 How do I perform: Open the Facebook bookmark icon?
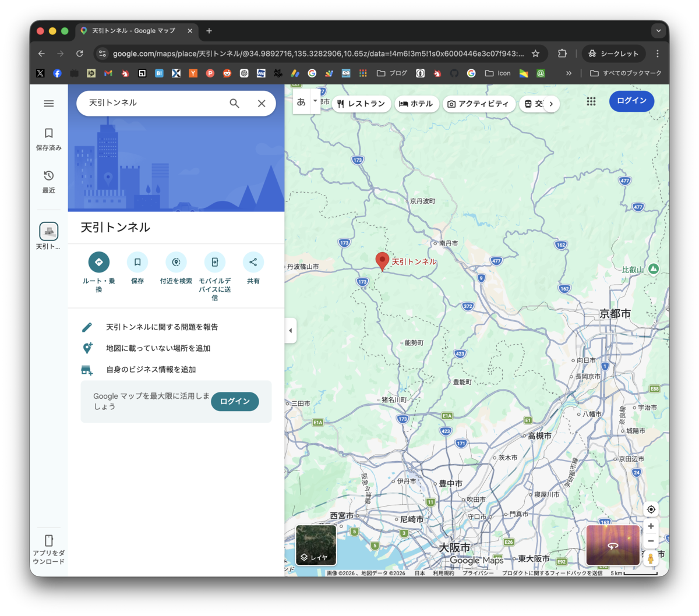57,73
